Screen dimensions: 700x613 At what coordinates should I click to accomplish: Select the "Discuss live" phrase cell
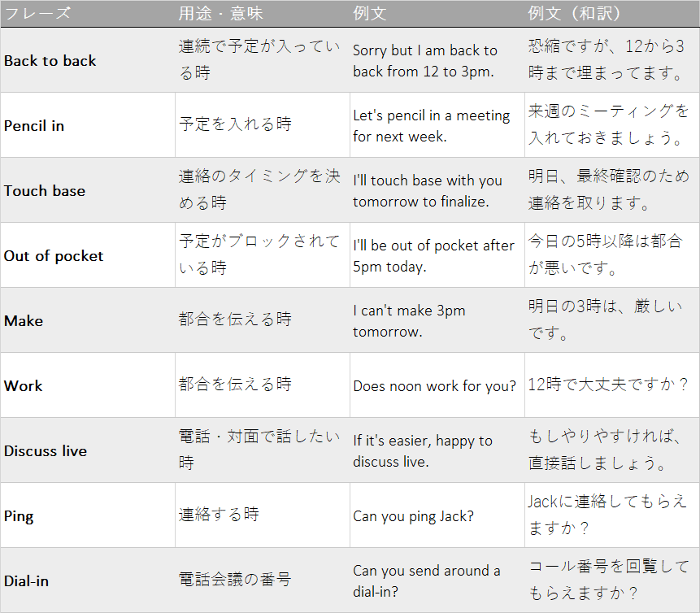[46, 451]
